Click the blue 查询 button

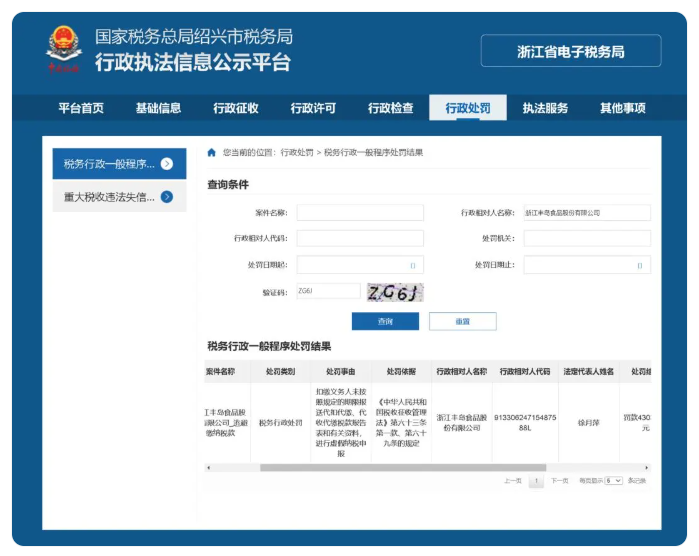pos(385,321)
